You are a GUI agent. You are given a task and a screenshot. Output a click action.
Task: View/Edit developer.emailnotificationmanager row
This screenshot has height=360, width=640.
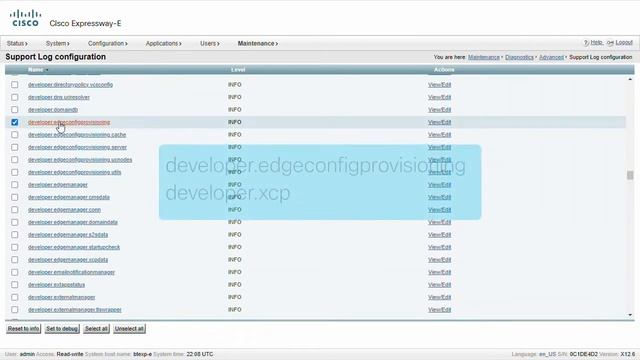point(440,272)
